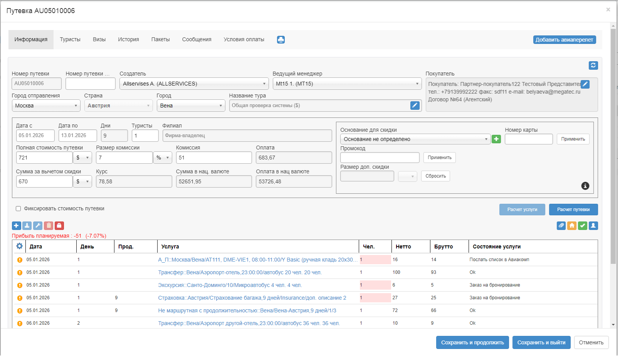Click the 'Промокод' input field
This screenshot has height=364, width=618.
click(380, 158)
